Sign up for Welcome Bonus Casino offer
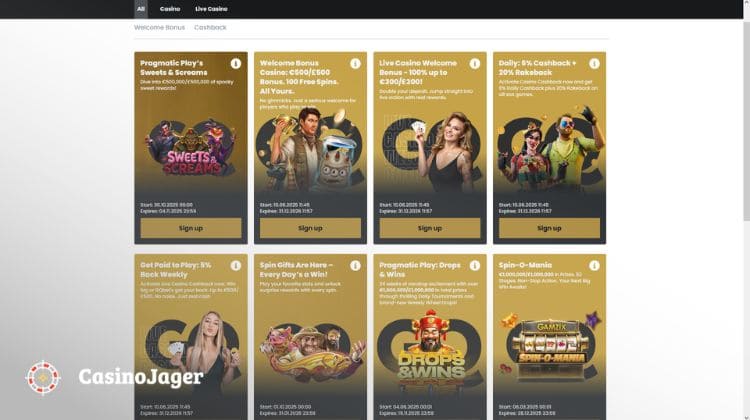750x420 pixels. pyautogui.click(x=310, y=228)
